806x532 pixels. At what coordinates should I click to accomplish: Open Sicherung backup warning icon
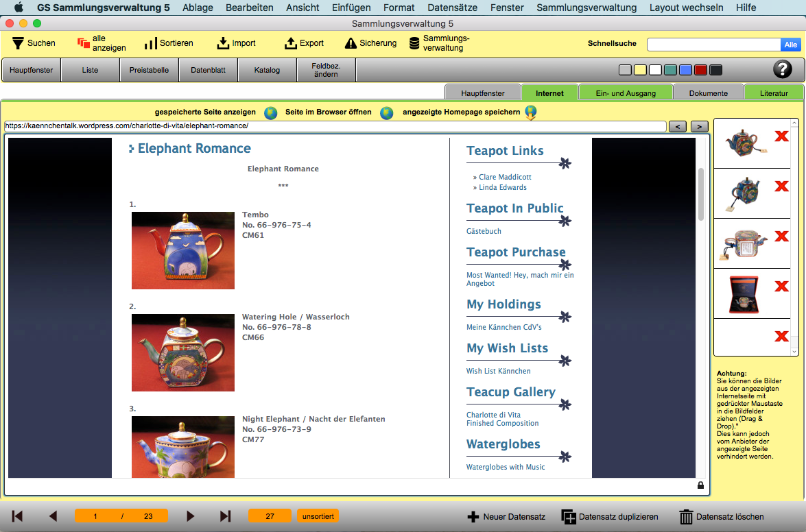[351, 43]
